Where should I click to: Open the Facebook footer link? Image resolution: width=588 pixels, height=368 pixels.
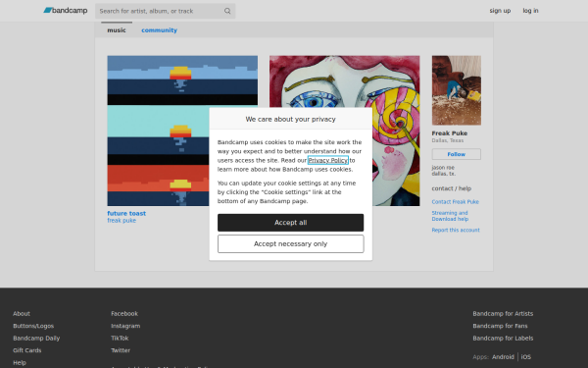tap(124, 314)
